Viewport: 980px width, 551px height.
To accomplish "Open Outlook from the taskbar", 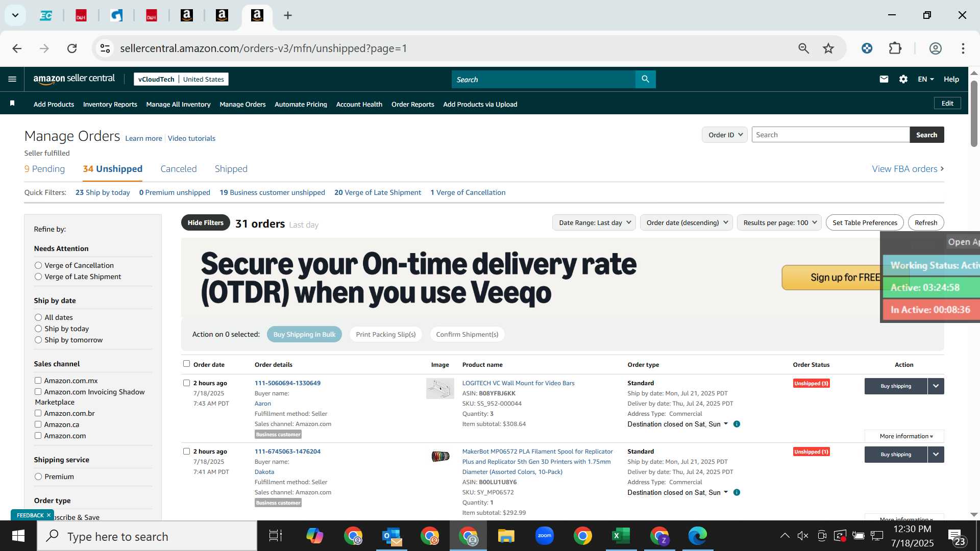I will pos(391,536).
